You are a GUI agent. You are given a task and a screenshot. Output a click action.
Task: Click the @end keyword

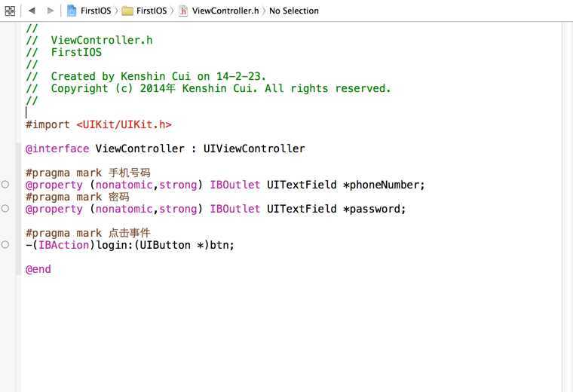pyautogui.click(x=38, y=269)
